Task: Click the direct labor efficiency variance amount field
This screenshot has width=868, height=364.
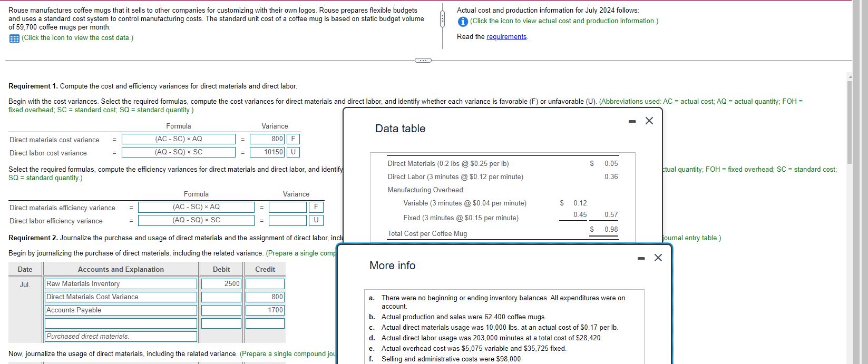Action: [288, 220]
